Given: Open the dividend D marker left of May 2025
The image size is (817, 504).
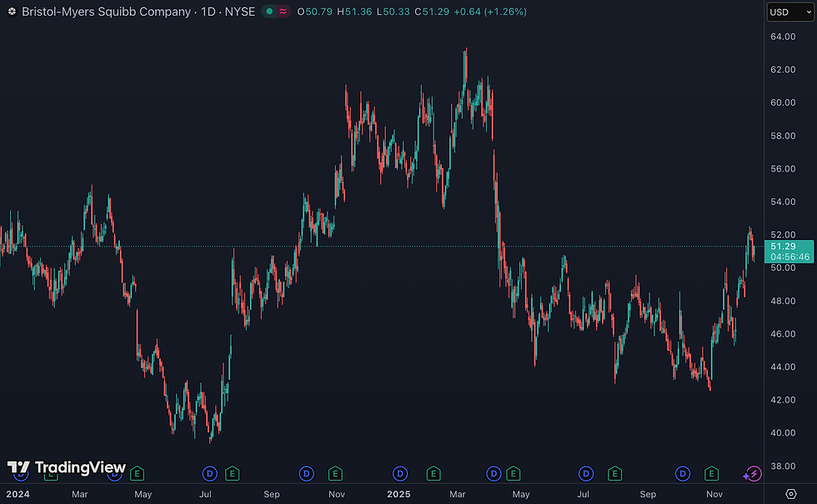Looking at the screenshot, I should tap(494, 474).
